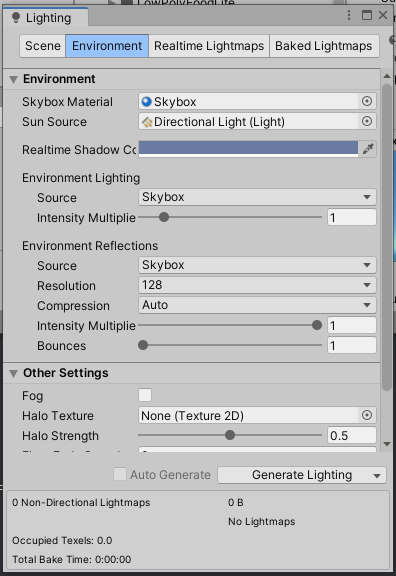Collapse the Other Settings section

click(x=14, y=374)
